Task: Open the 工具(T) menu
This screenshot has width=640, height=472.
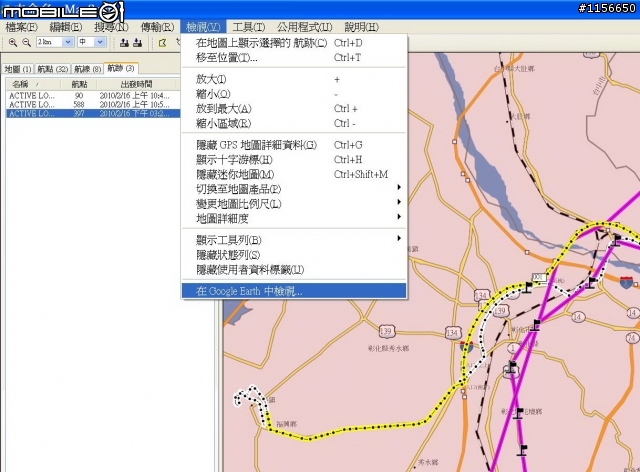Action: click(249, 27)
